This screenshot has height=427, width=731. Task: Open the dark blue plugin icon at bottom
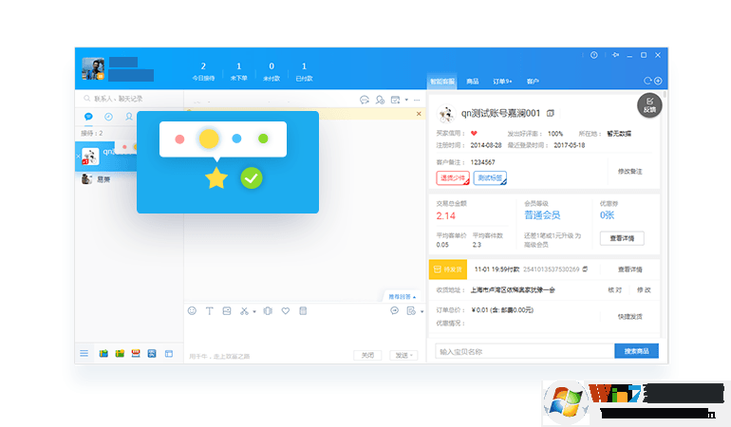(x=152, y=353)
